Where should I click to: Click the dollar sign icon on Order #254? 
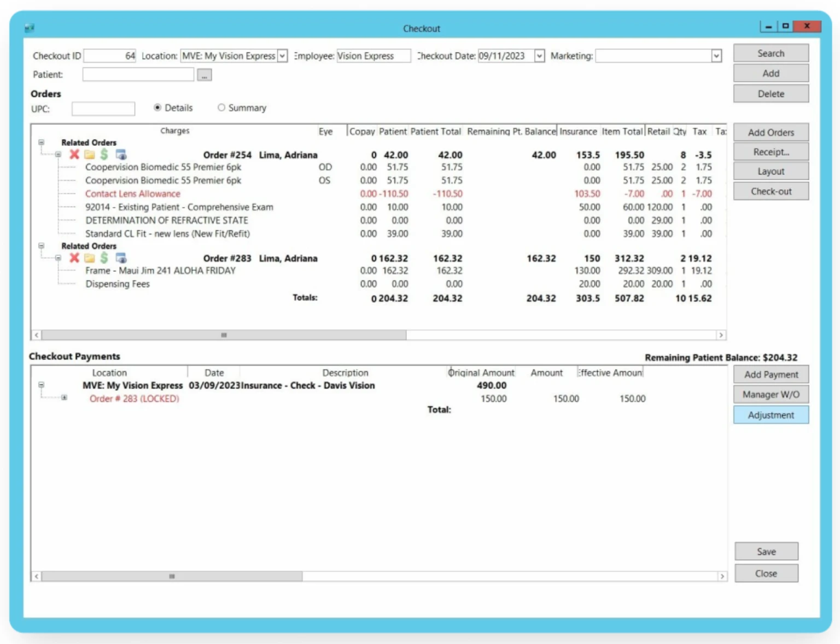click(104, 154)
